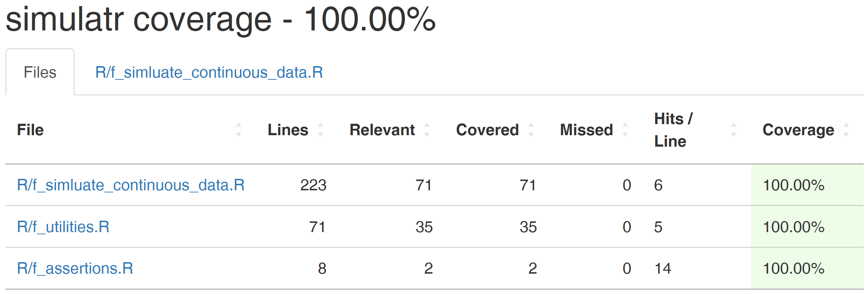This screenshot has height=294, width=868.
Task: Open R/f_simluate_continuous_data.R link in table
Action: [131, 185]
